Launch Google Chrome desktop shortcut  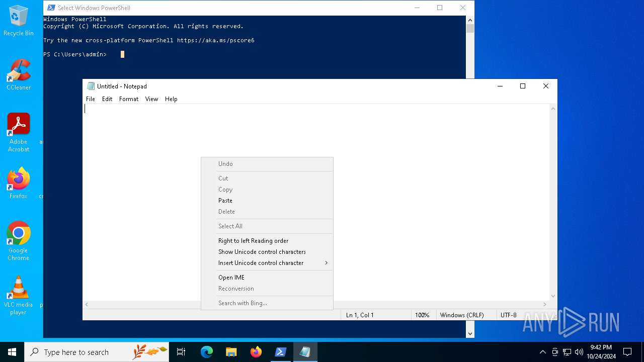(19, 241)
